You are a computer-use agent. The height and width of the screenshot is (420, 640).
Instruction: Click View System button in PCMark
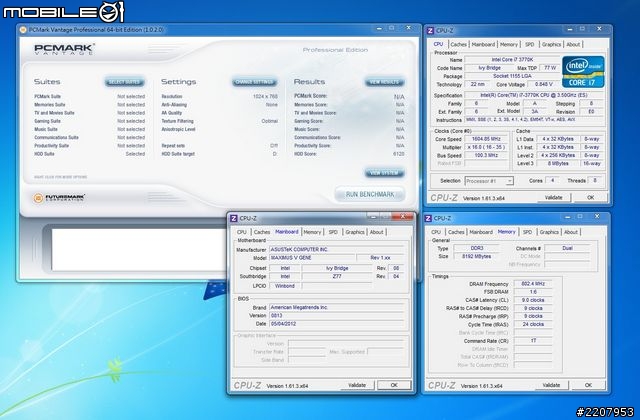[x=384, y=173]
